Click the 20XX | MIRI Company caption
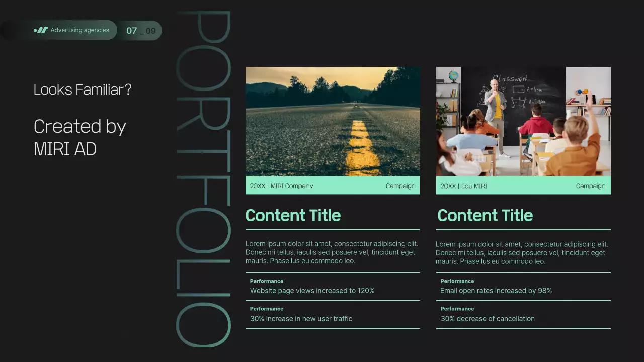 (281, 186)
